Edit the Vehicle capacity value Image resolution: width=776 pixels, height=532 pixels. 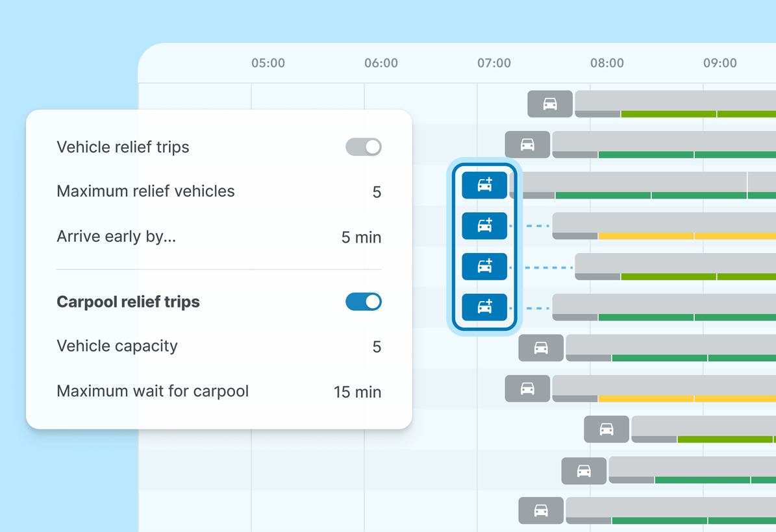click(377, 347)
